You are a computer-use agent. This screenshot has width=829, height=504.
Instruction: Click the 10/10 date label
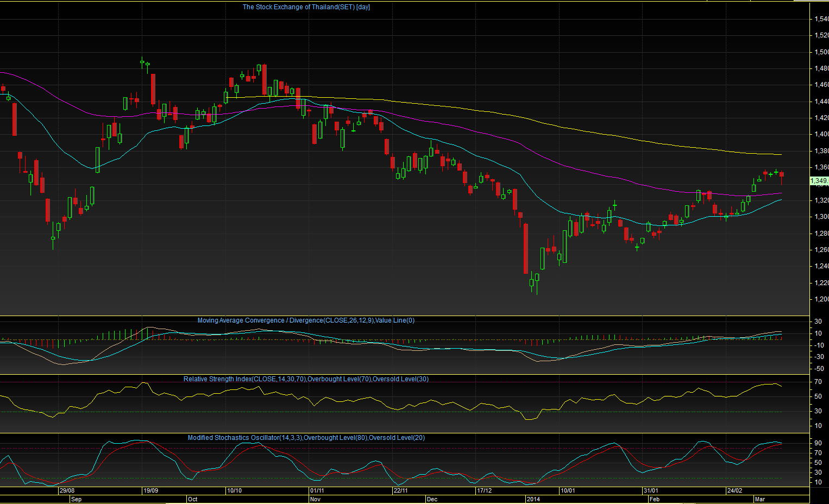(234, 490)
